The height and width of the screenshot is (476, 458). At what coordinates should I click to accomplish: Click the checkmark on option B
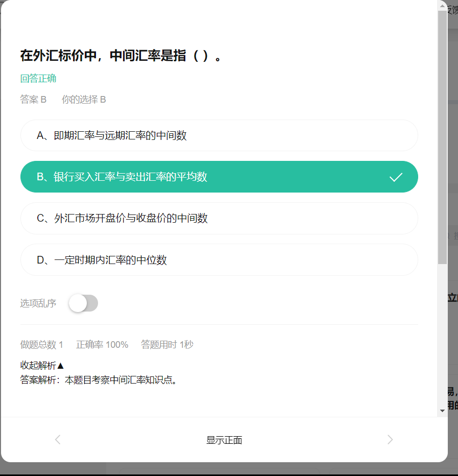[396, 177]
